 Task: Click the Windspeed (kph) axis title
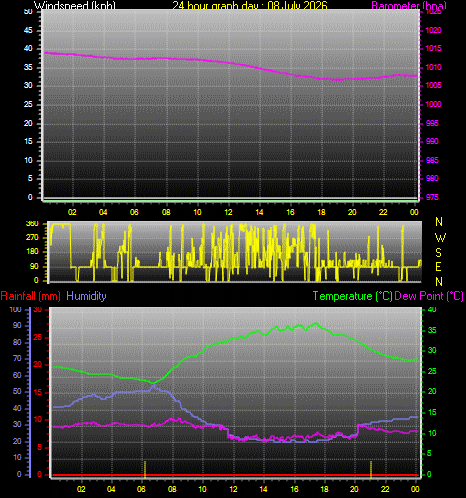click(x=75, y=5)
